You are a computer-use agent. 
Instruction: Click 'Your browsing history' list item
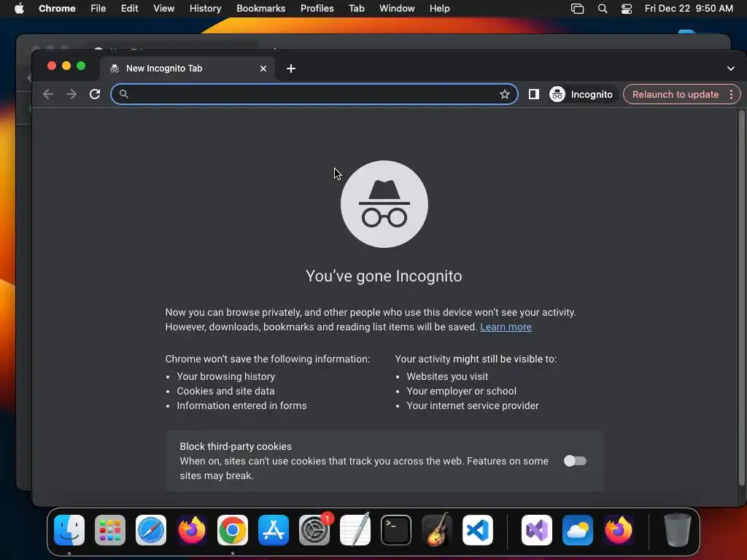point(226,376)
